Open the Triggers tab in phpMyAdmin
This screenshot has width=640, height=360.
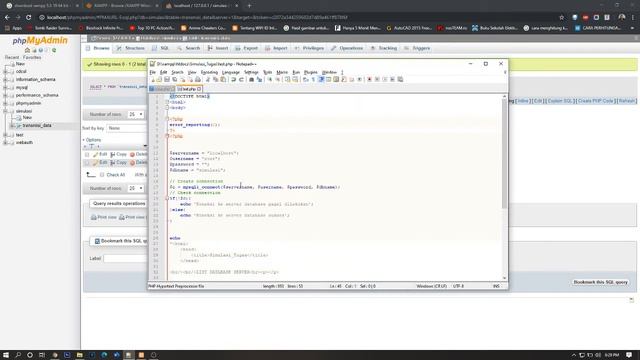[x=417, y=48]
